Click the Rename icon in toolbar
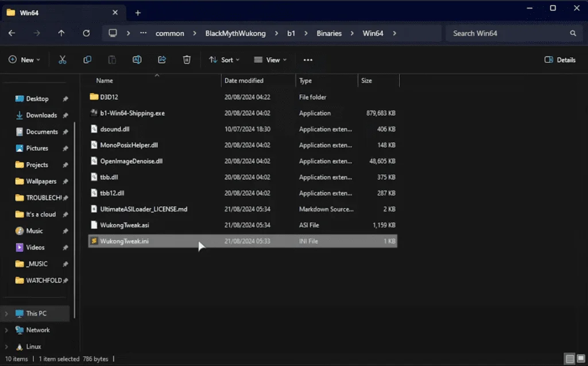Screen dimensions: 588x366 coord(137,60)
